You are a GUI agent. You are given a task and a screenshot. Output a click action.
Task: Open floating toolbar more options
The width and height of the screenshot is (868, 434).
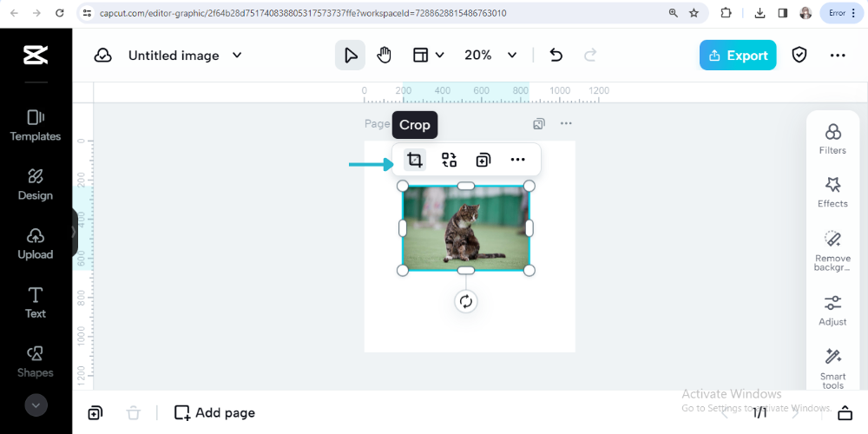[x=517, y=160]
